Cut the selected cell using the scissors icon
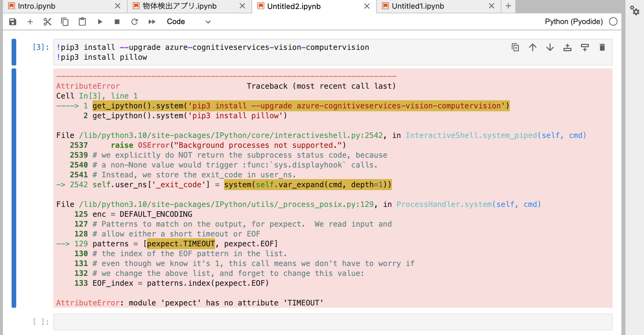This screenshot has height=335, width=644. (47, 21)
